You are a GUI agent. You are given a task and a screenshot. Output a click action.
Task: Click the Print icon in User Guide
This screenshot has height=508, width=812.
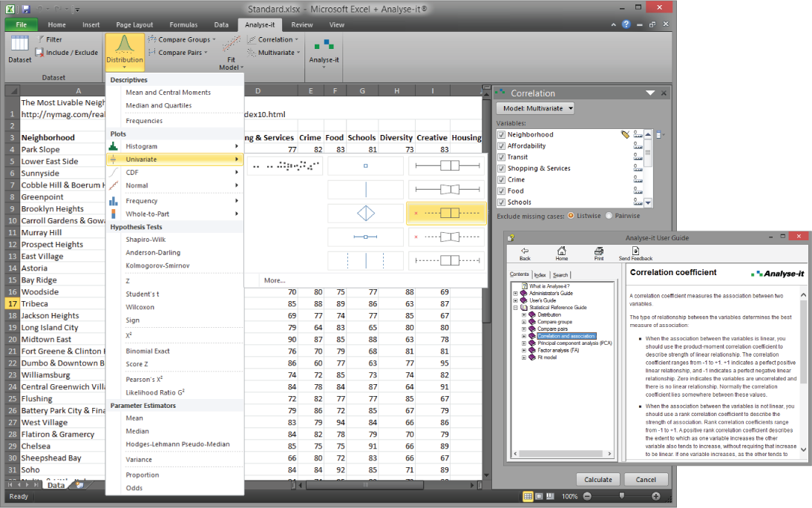point(599,252)
